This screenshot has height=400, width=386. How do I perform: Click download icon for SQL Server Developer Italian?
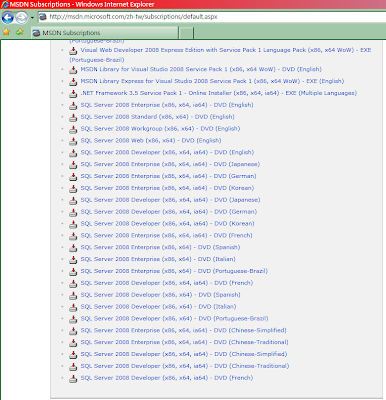[x=73, y=307]
